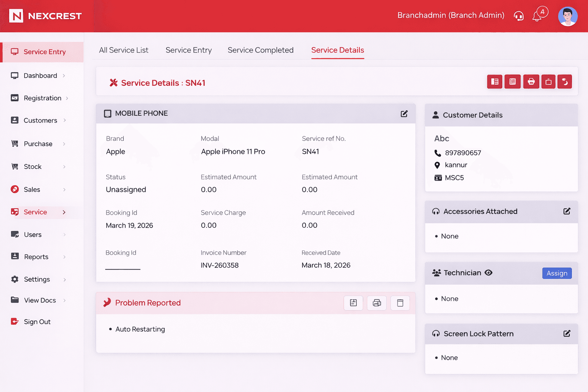Click the red printer icon in Service Details header
Screen dimensions: 588x392
tap(531, 82)
